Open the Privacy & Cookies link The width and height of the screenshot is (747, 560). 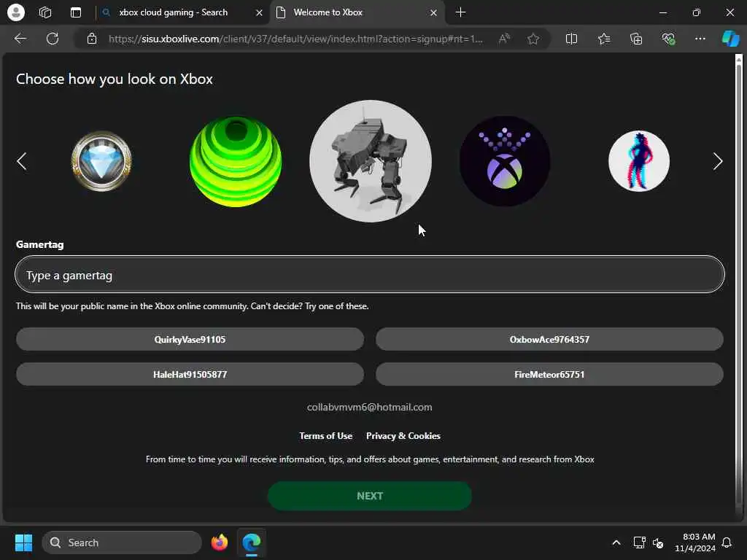pyautogui.click(x=403, y=436)
